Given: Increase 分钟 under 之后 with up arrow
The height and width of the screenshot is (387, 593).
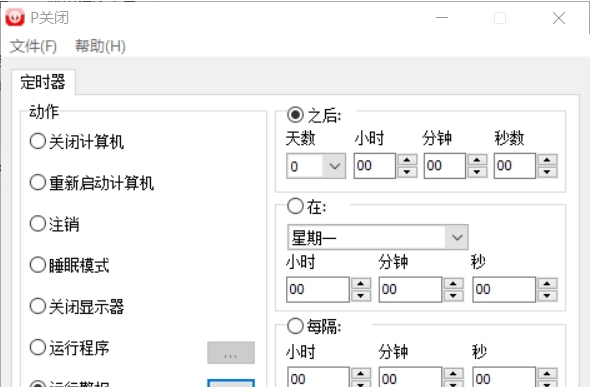Looking at the screenshot, I should 477,160.
